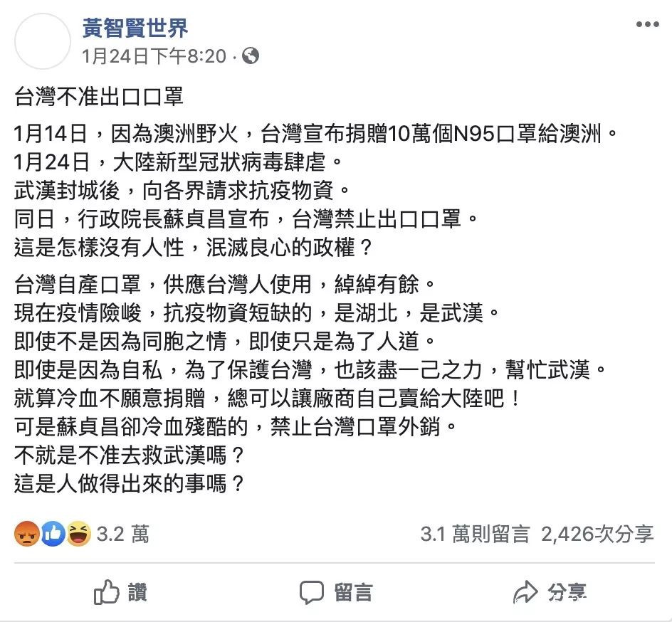Open the 黃智賢世界 page name link
672x622 pixels.
coord(135,28)
